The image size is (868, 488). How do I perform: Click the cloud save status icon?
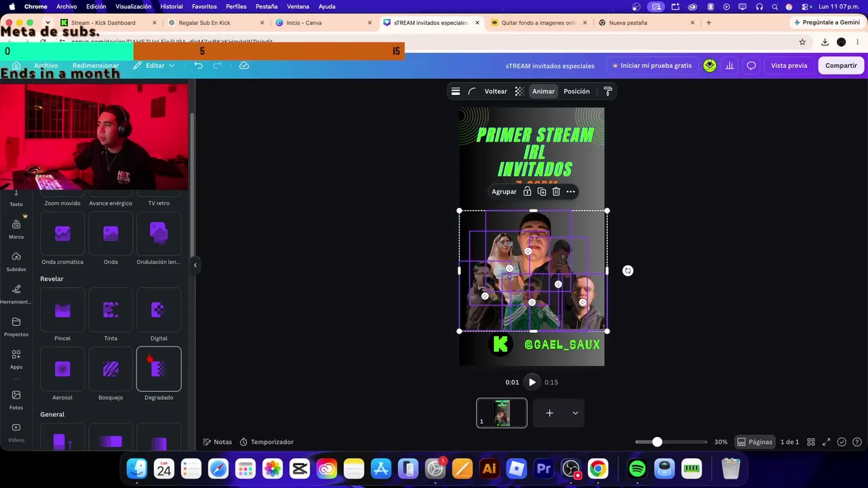tap(244, 66)
